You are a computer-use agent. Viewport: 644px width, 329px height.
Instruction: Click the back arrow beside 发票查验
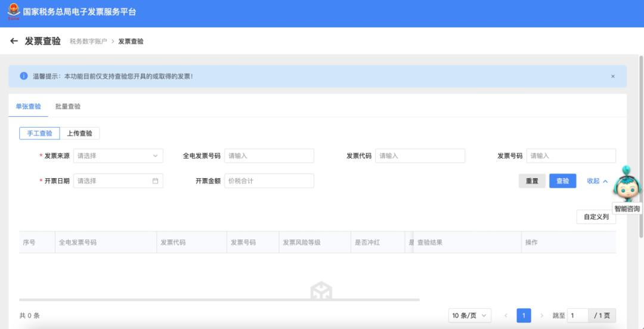[14, 41]
